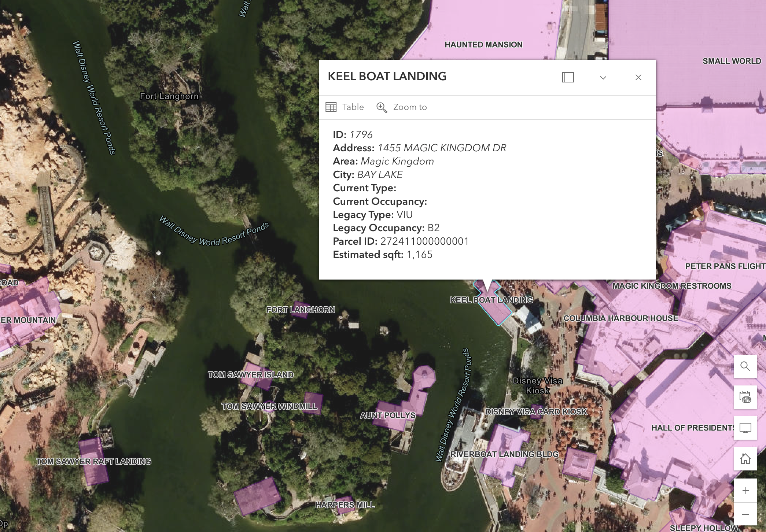Return to the home map extent

coord(745,459)
